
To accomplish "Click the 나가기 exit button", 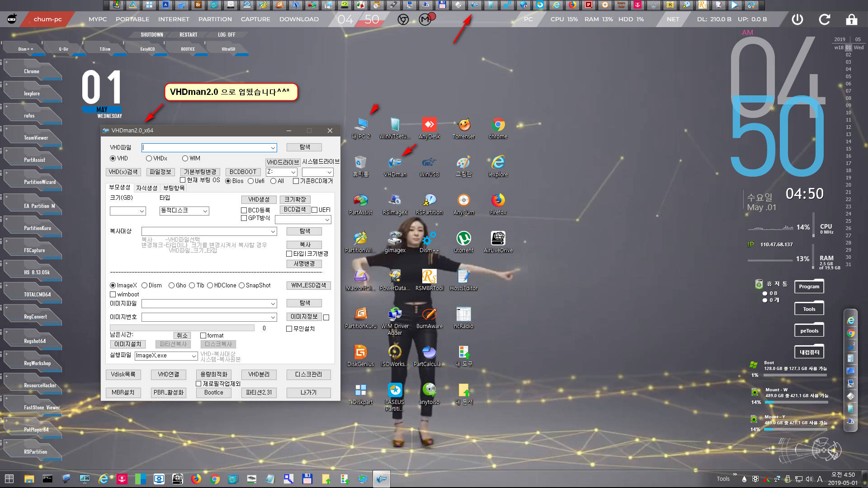I will [308, 392].
